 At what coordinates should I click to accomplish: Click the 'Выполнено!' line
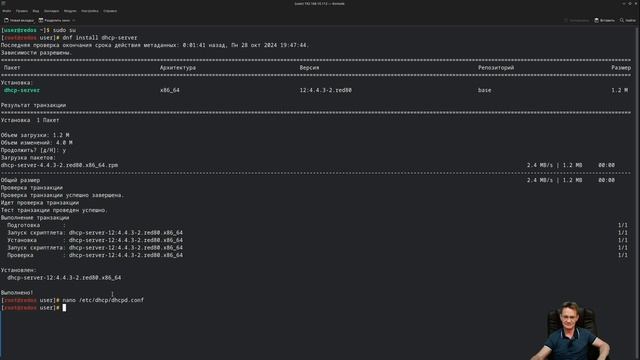coord(17,293)
